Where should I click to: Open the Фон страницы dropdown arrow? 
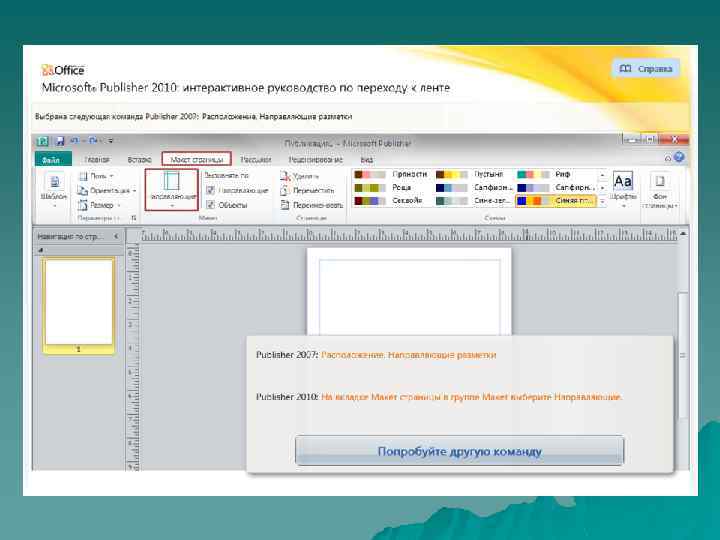tap(675, 206)
